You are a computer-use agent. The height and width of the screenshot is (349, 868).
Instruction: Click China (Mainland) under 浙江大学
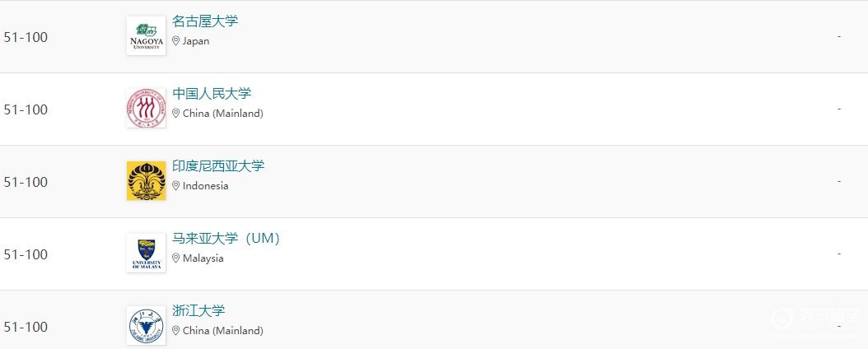tap(223, 331)
